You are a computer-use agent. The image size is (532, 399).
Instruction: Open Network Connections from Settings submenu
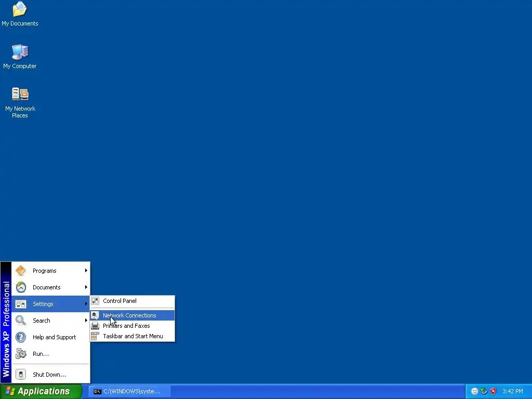[132, 315]
